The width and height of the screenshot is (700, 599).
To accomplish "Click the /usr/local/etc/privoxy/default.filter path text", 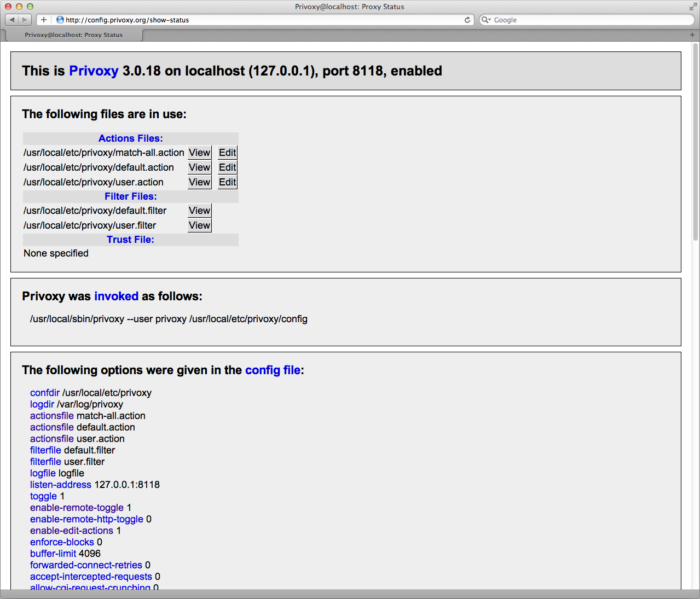I will click(x=95, y=211).
